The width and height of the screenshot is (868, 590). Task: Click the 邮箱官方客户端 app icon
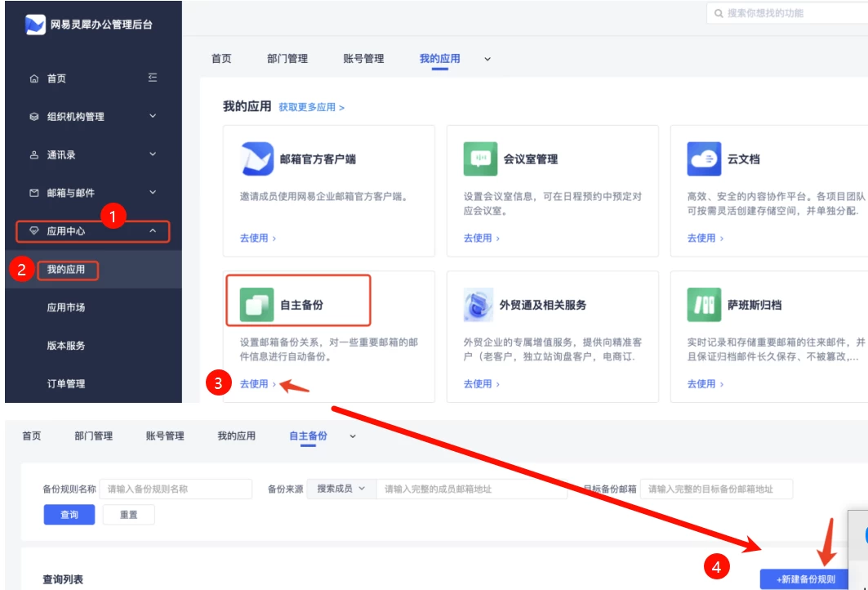pos(257,159)
